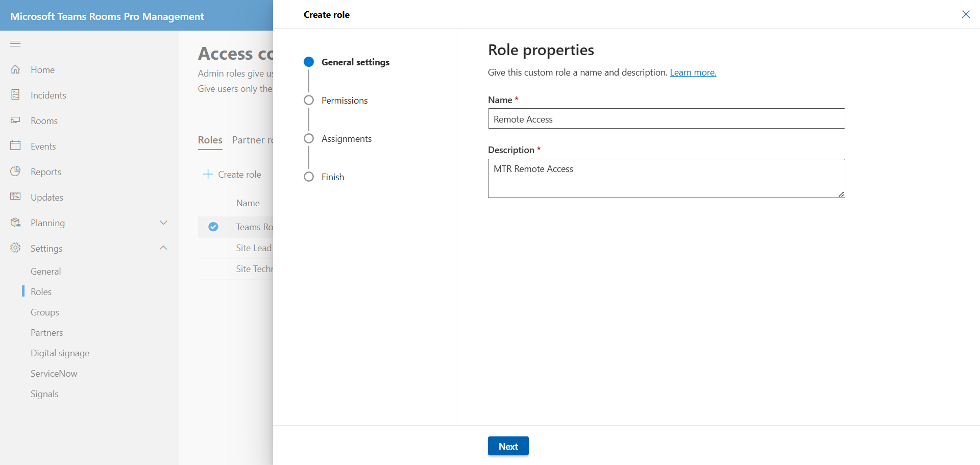Click Microsoft Teams Rooms Pro Management title
Screen dimensions: 980x465
[x=107, y=16]
